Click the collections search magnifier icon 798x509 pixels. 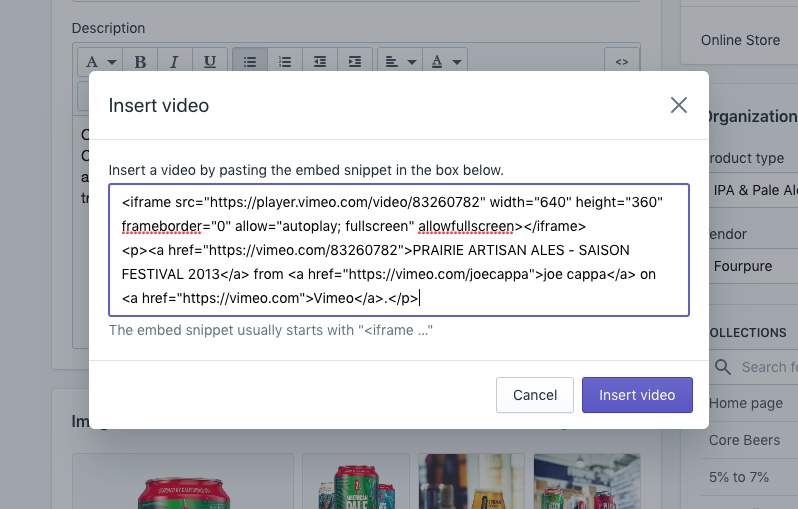coord(723,367)
